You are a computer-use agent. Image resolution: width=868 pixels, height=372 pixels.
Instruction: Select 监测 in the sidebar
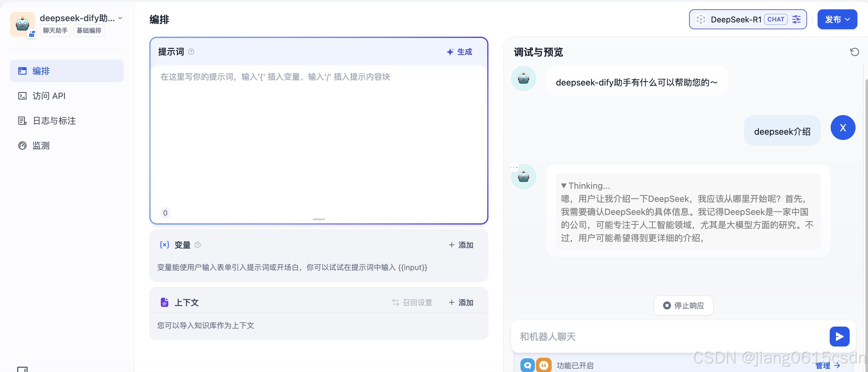[41, 146]
